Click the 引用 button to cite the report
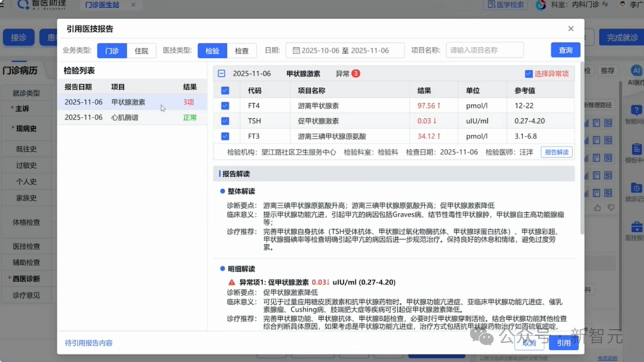Viewport: 644px width, 362px height. pyautogui.click(x=563, y=343)
